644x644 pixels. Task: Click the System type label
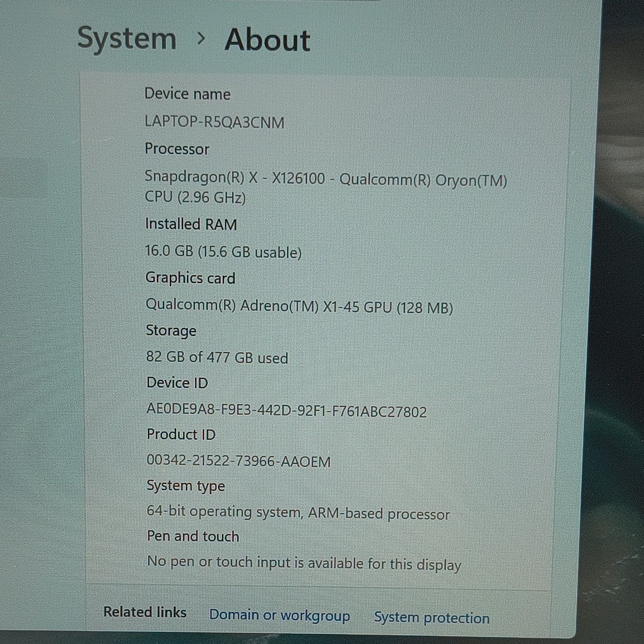tap(185, 486)
